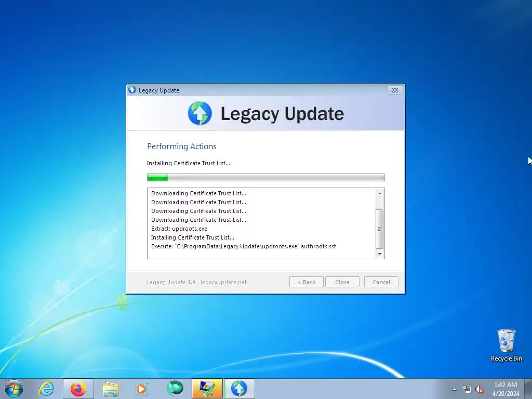Open Windows Explorer folder icon in taskbar
Screen dimensions: 532x399
[x=111, y=389]
